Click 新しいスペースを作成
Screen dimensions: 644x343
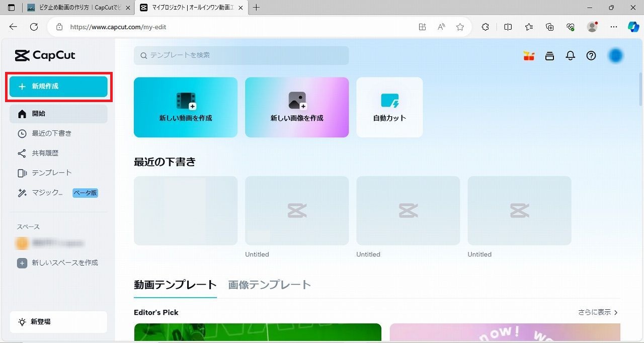[64, 263]
